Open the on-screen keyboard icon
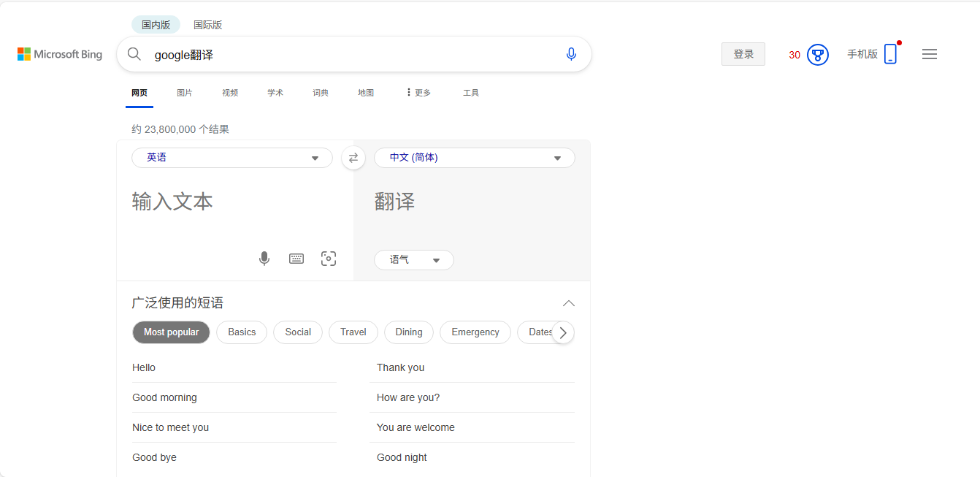This screenshot has width=980, height=477. (x=296, y=259)
